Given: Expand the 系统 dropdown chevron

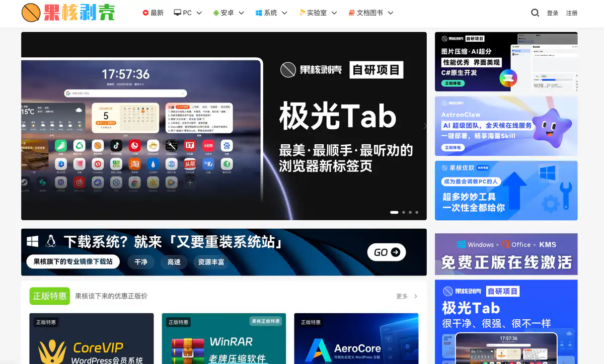Looking at the screenshot, I should tap(284, 13).
